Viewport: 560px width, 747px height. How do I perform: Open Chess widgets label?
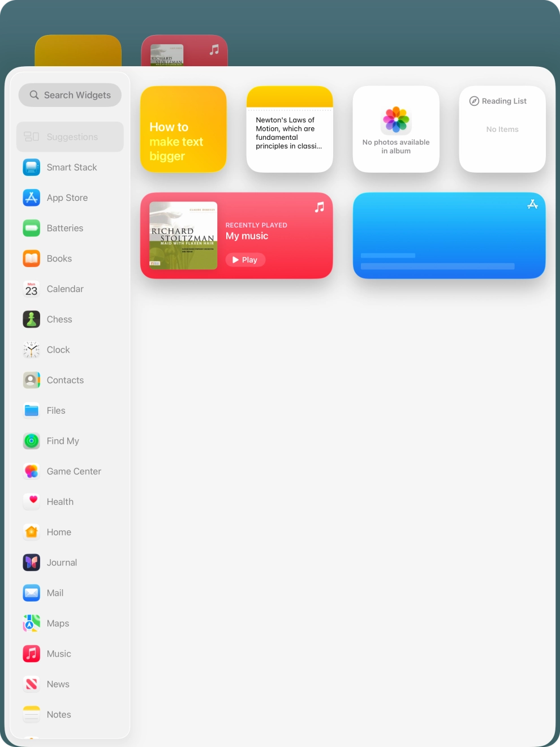pyautogui.click(x=59, y=319)
